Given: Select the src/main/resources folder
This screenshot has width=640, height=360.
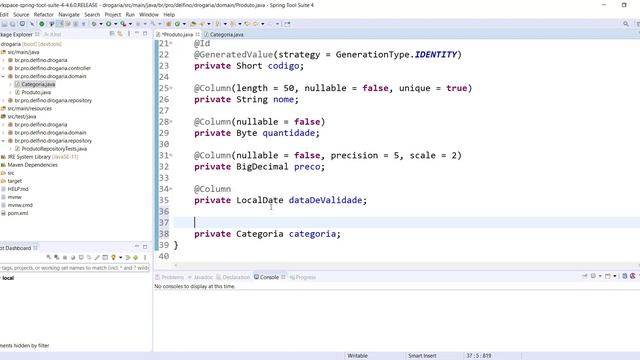Looking at the screenshot, I should 29,109.
